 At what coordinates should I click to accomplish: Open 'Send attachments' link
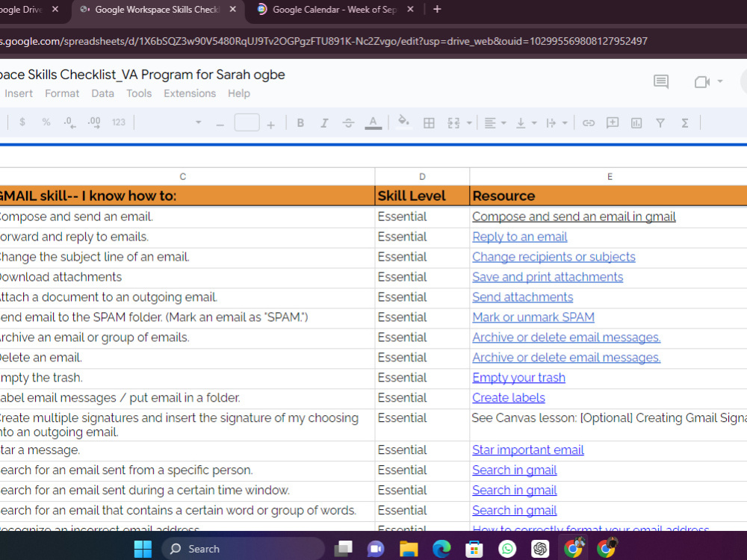point(522,297)
